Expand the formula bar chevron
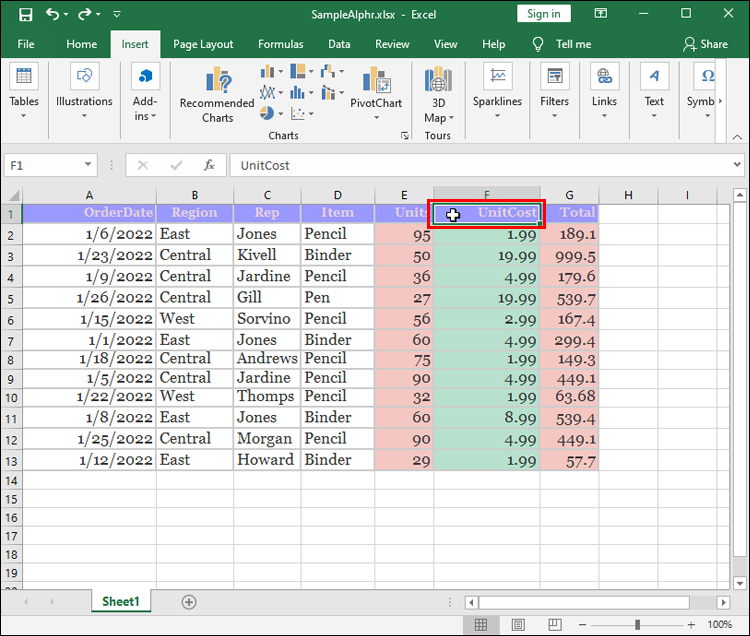Image resolution: width=750 pixels, height=636 pixels. point(737,165)
